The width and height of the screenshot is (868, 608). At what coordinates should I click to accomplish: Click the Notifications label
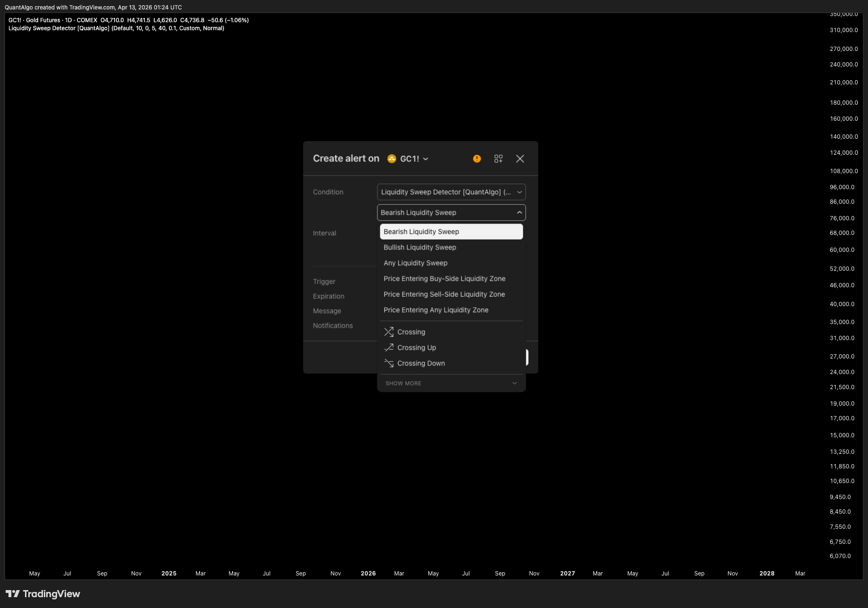(x=333, y=325)
